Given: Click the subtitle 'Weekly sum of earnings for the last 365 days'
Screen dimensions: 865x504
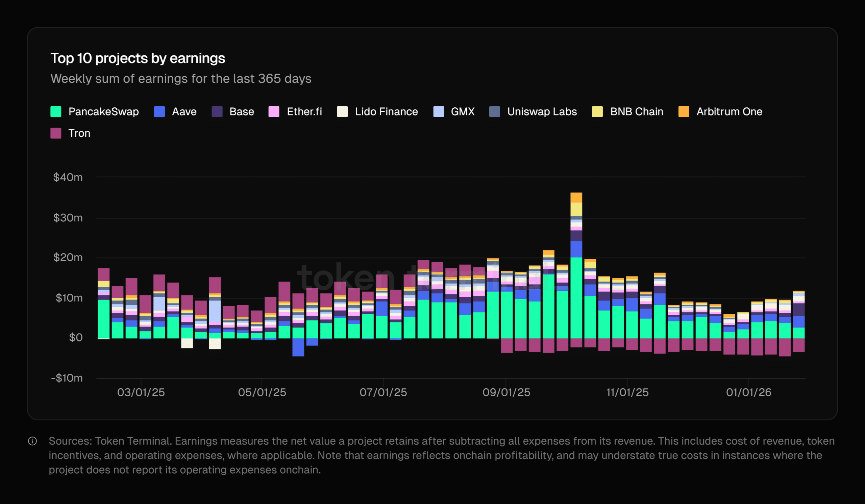Looking at the screenshot, I should (181, 79).
